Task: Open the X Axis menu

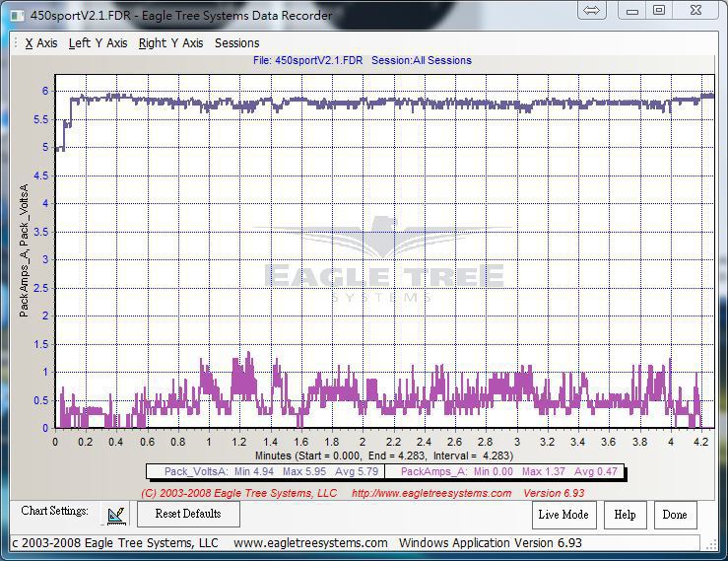Action: [x=41, y=43]
